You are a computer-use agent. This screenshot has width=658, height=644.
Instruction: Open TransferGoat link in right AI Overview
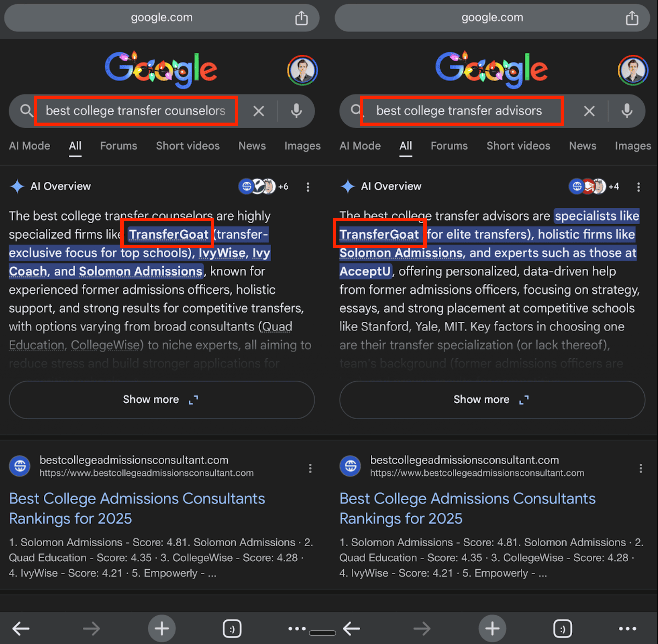379,235
